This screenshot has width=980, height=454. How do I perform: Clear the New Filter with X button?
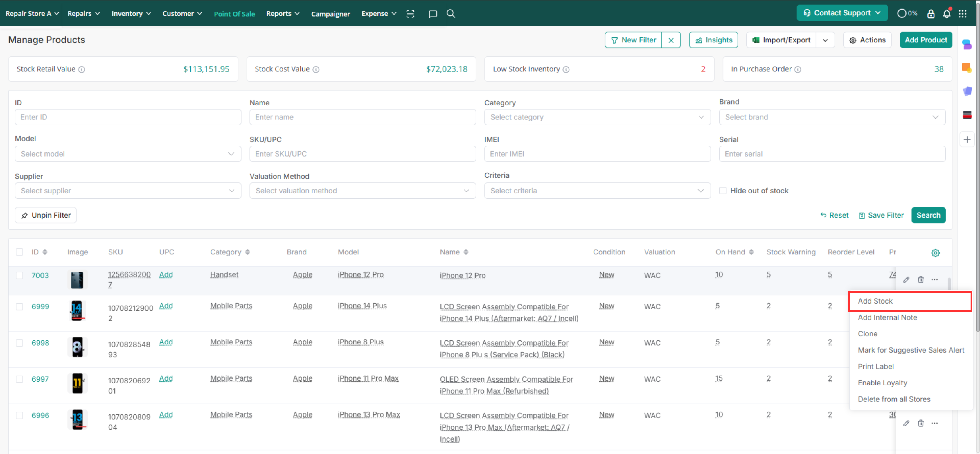(671, 40)
